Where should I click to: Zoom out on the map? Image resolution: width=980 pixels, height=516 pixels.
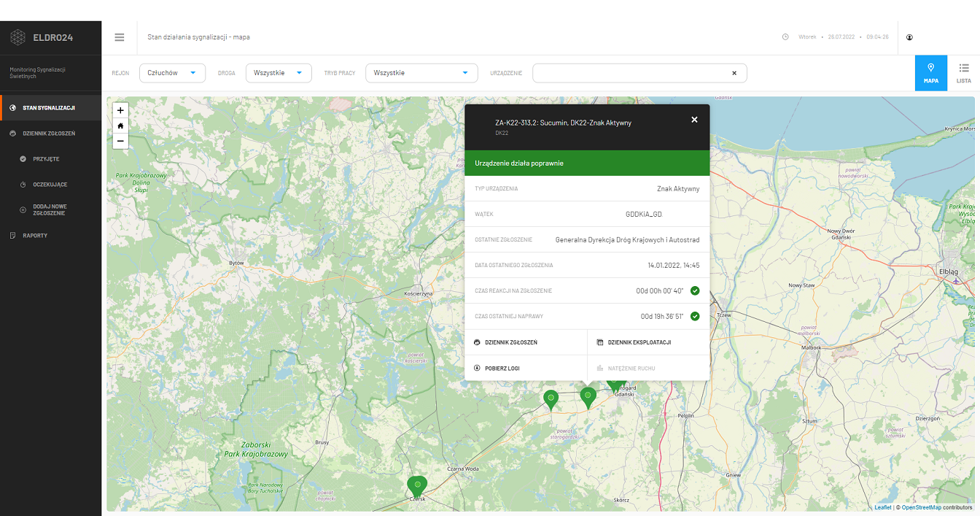(120, 141)
